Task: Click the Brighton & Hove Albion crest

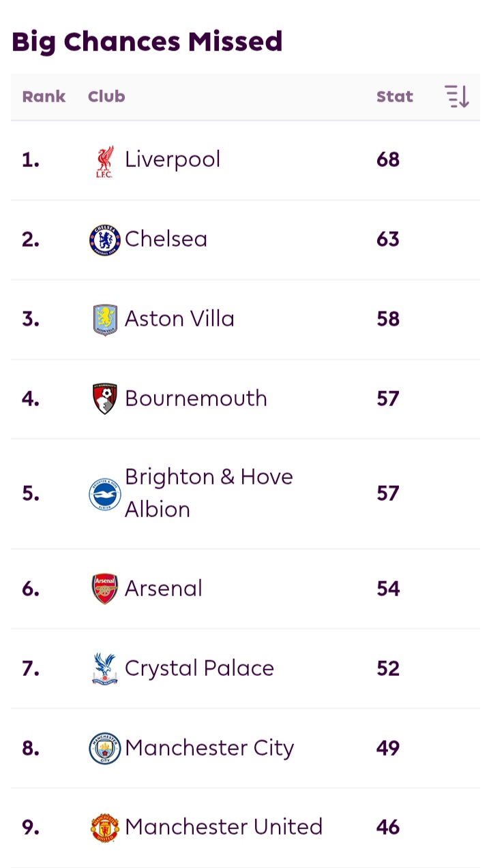Action: pyautogui.click(x=105, y=494)
